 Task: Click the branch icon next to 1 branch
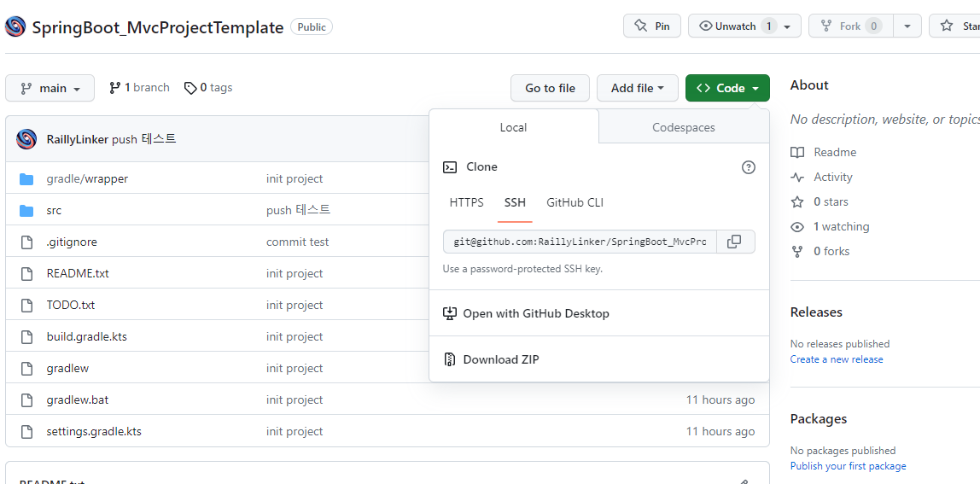[114, 88]
